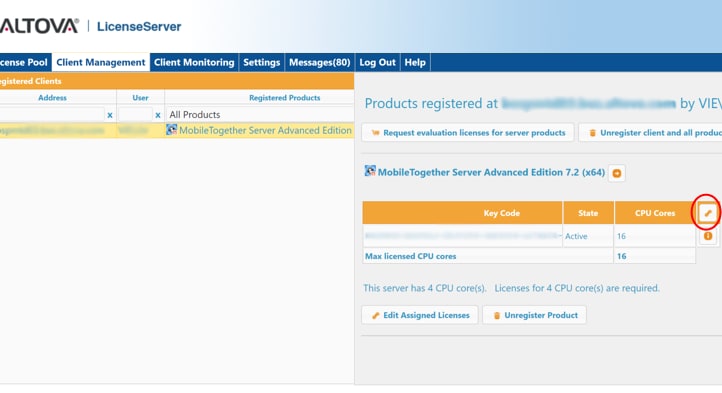Click the Unregister Product button

pos(535,315)
